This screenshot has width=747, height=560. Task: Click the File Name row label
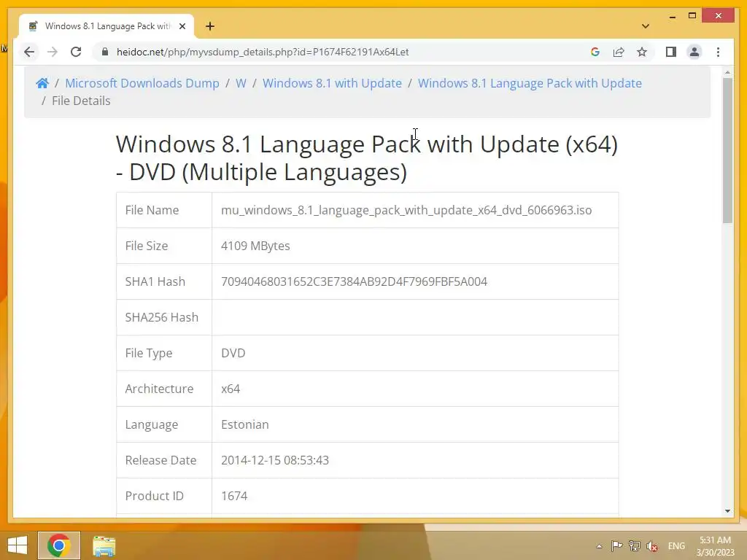coord(152,210)
